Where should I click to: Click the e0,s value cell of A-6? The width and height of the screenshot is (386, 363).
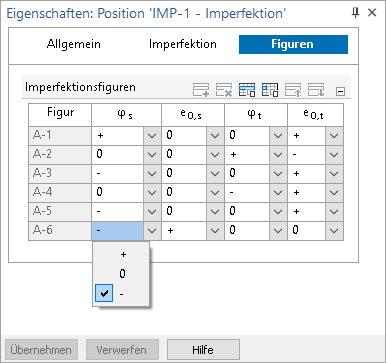[184, 231]
